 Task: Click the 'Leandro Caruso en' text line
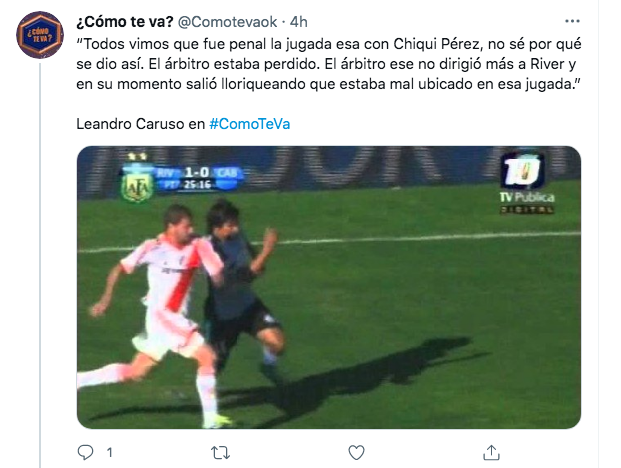point(141,124)
